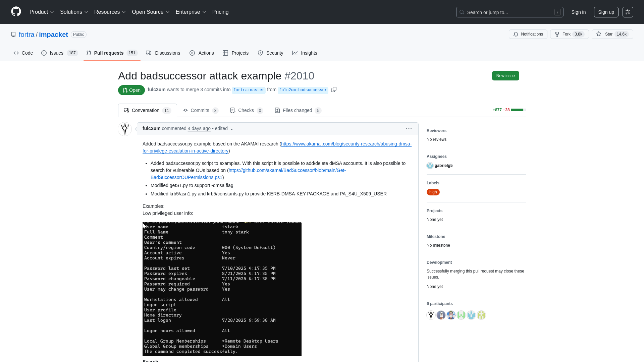Open the Resources dropdown
Viewport: 644px width, 362px height.
[x=110, y=12]
